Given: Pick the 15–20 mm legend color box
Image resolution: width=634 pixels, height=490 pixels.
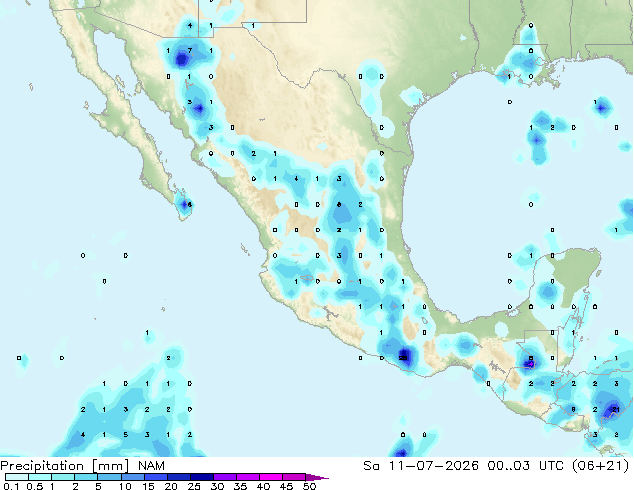Looking at the screenshot, I should pos(155,477).
